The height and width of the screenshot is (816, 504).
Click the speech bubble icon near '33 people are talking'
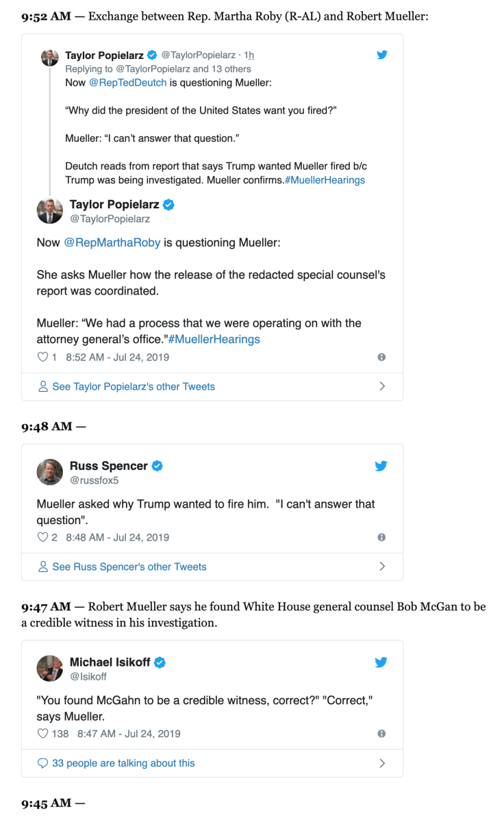[x=42, y=763]
